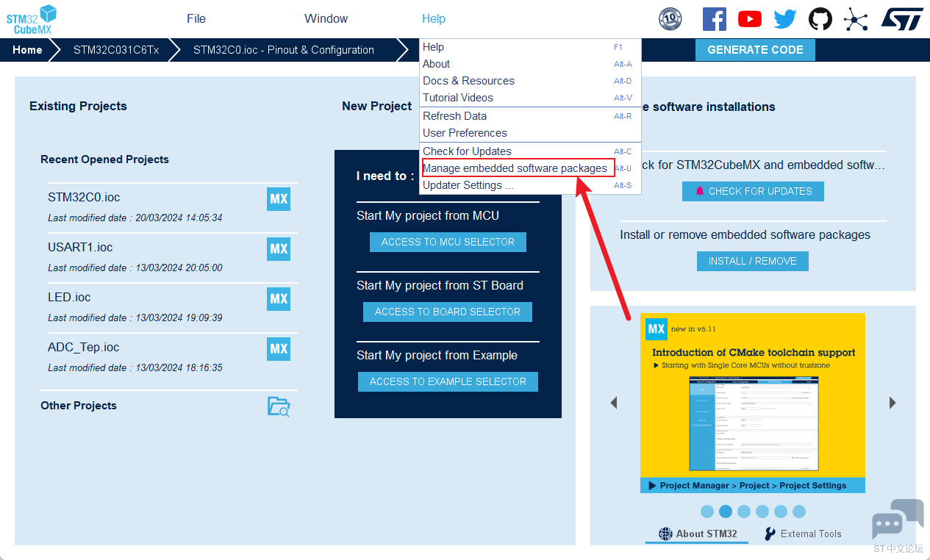
Task: Click the STM32CubeMX logo
Action: [32, 19]
